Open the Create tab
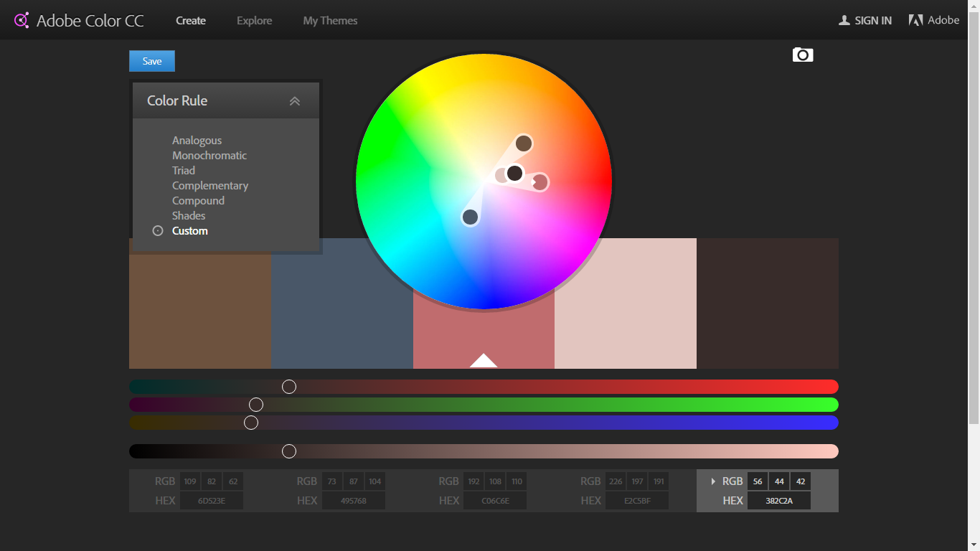 pos(191,21)
